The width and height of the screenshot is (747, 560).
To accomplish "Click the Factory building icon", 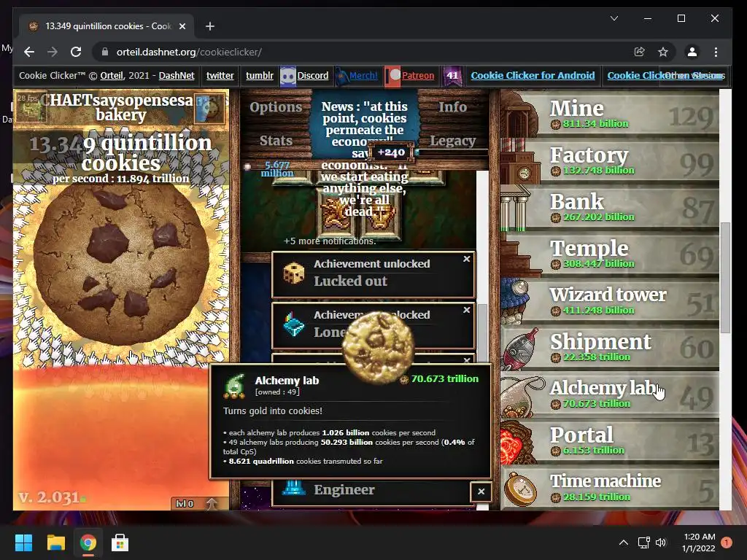I will [x=520, y=160].
